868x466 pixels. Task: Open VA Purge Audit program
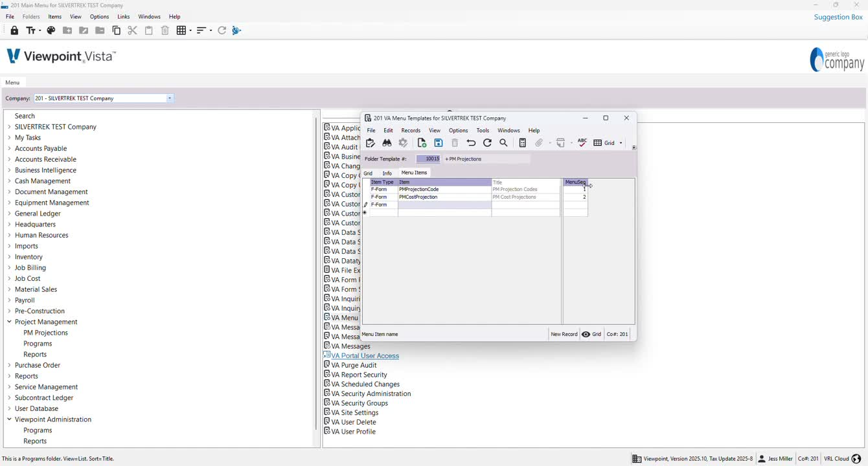coord(354,365)
